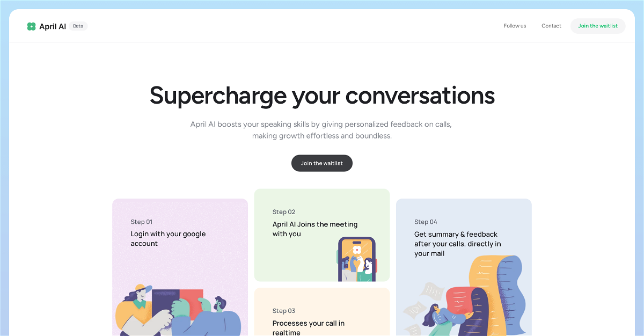This screenshot has height=336, width=644.
Task: Select the Step 03 label
Action: (x=284, y=311)
